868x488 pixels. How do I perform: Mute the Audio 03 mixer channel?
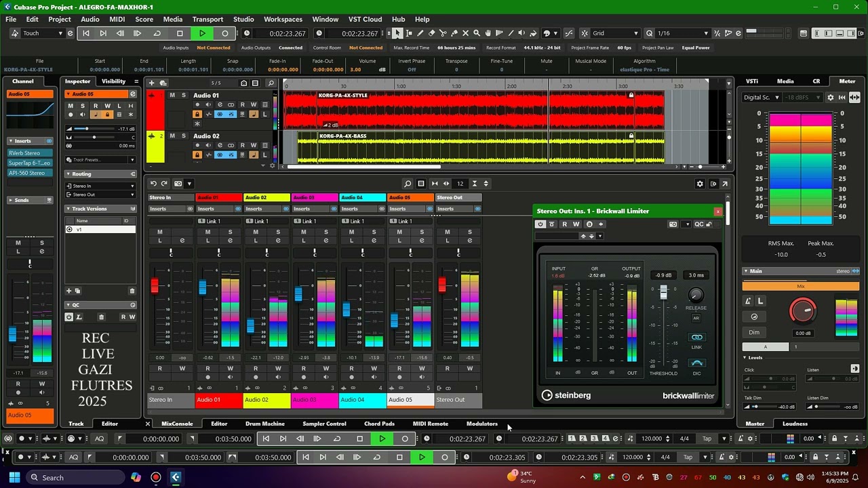pyautogui.click(x=303, y=232)
